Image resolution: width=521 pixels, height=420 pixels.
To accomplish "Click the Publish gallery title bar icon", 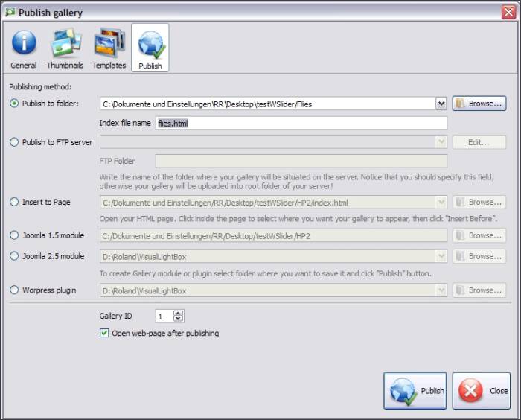I will (9, 12).
